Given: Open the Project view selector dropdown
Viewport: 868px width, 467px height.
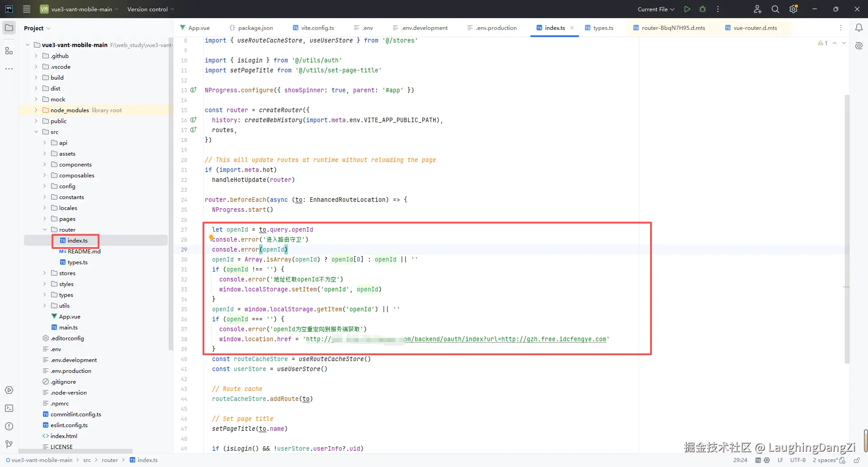Looking at the screenshot, I should 37,28.
